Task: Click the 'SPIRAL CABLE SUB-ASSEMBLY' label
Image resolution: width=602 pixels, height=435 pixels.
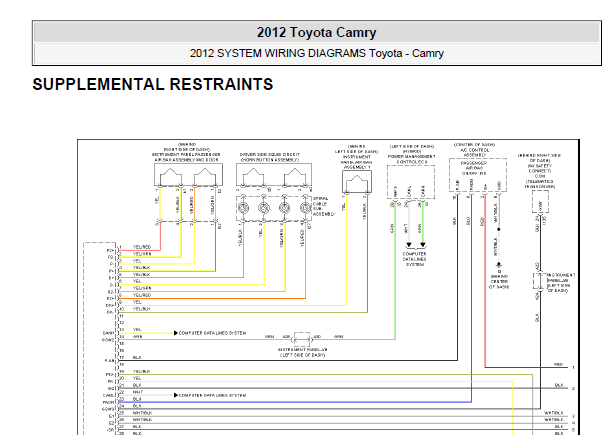Action: click(x=322, y=207)
